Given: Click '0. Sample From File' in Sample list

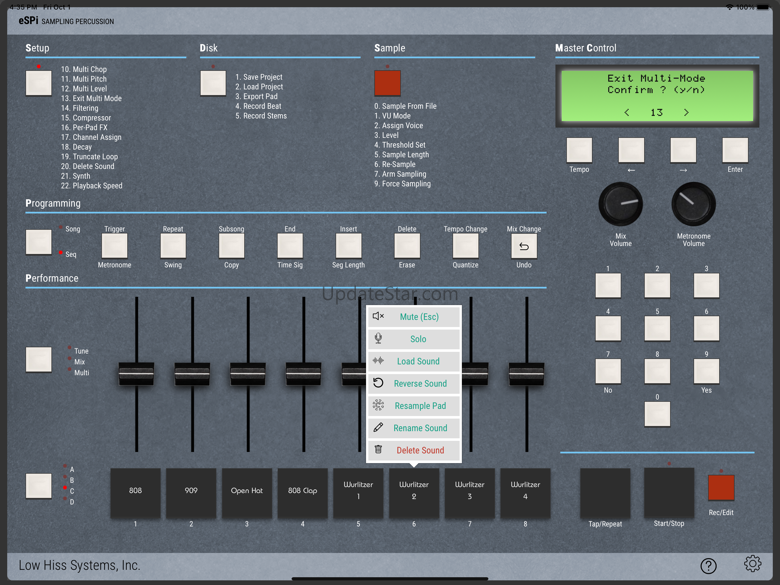Looking at the screenshot, I should pos(405,106).
